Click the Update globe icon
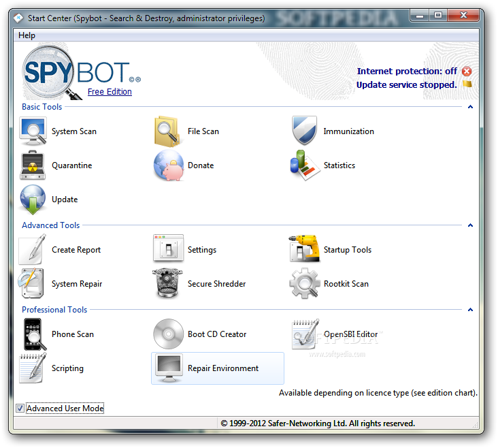 coord(33,199)
